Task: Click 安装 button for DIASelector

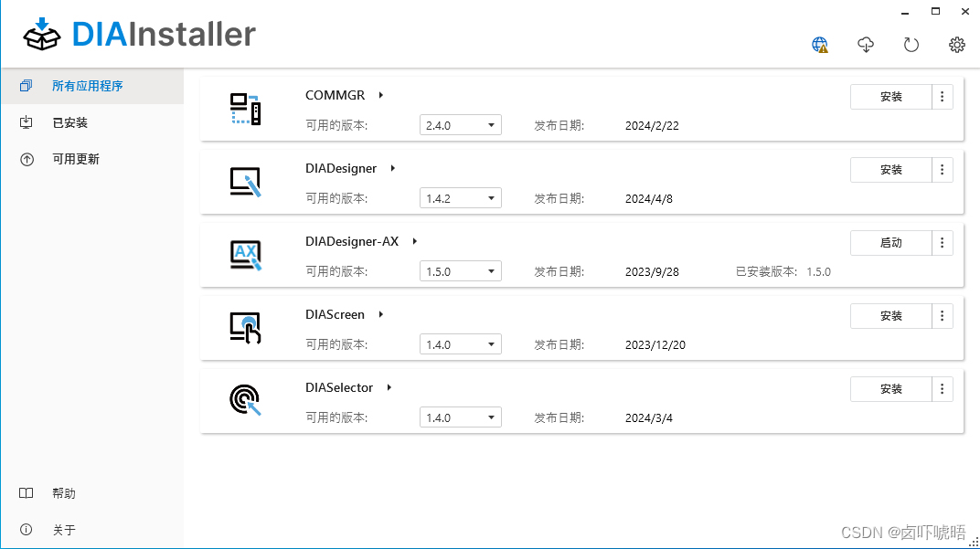Action: tap(890, 389)
